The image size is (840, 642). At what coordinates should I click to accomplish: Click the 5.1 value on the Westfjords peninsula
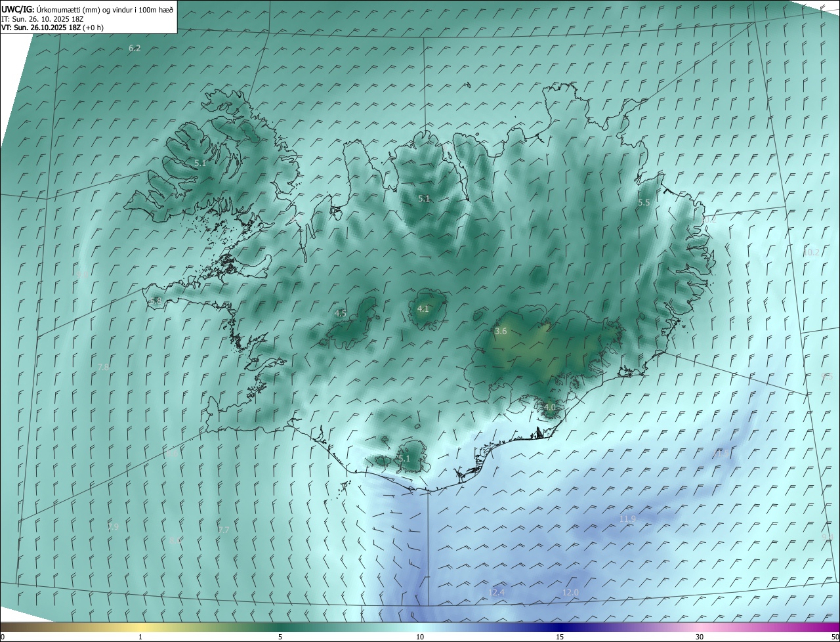[x=200, y=163]
